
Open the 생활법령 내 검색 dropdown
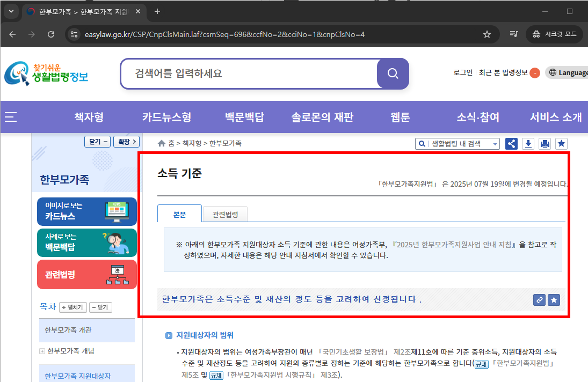tap(457, 143)
